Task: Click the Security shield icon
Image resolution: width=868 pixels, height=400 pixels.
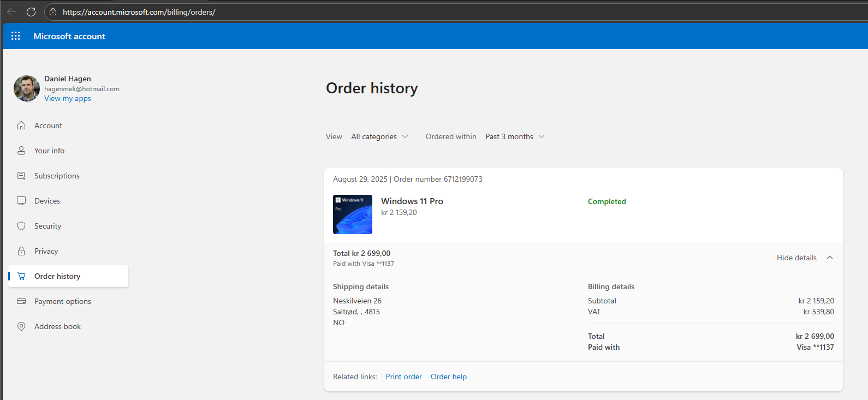Action: coord(21,226)
